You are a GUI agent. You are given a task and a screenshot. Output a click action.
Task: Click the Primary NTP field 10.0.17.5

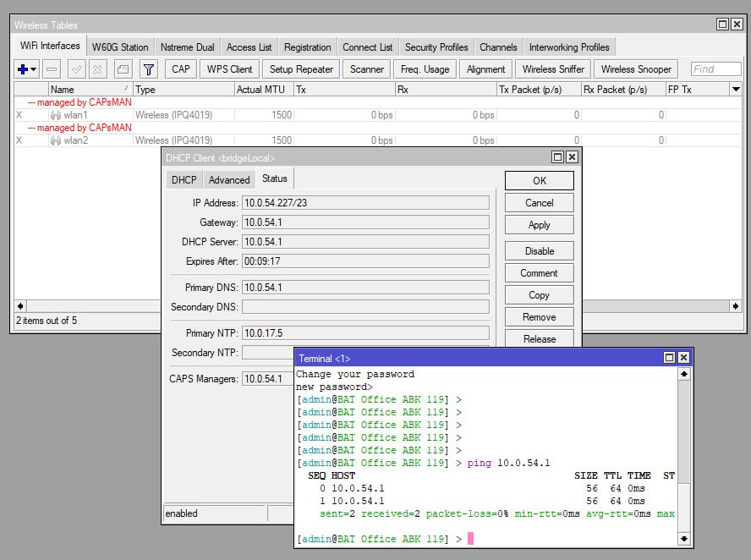coord(365,333)
